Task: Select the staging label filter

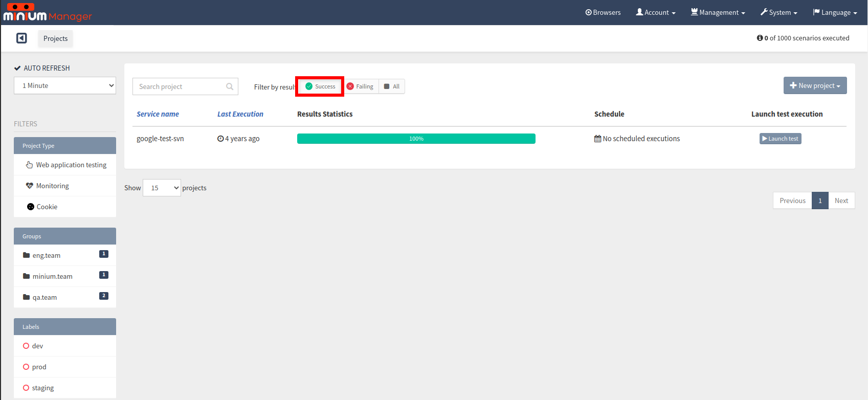Action: pyautogui.click(x=65, y=388)
